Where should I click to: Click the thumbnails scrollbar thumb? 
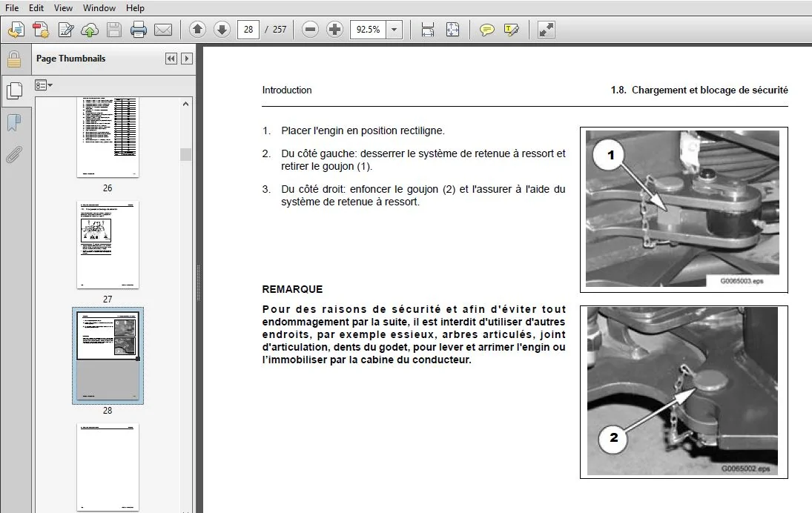coord(185,154)
